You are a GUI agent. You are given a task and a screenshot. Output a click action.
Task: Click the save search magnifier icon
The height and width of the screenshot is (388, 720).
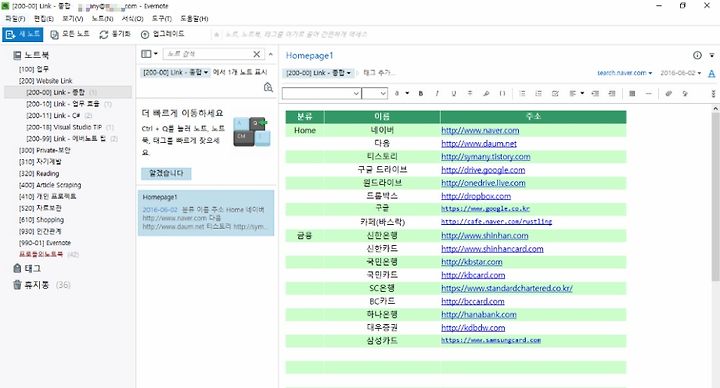point(268,87)
